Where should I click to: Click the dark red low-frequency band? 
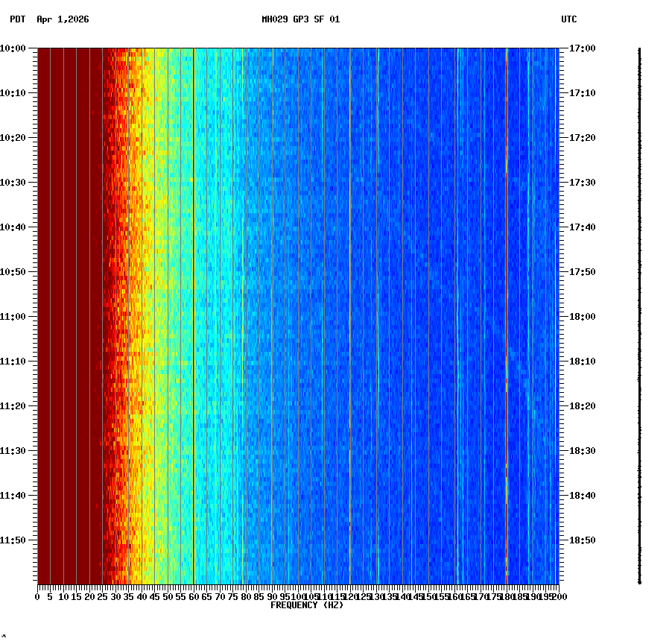pos(67,298)
